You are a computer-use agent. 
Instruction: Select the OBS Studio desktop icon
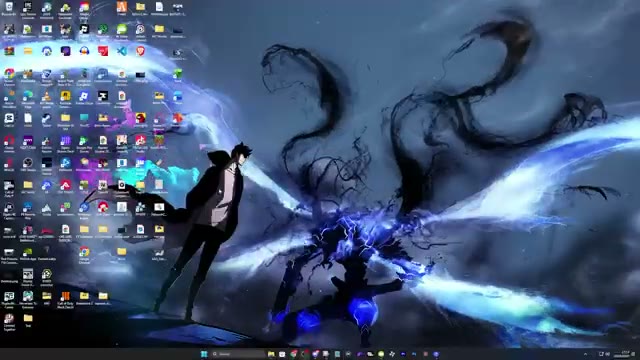[28, 164]
